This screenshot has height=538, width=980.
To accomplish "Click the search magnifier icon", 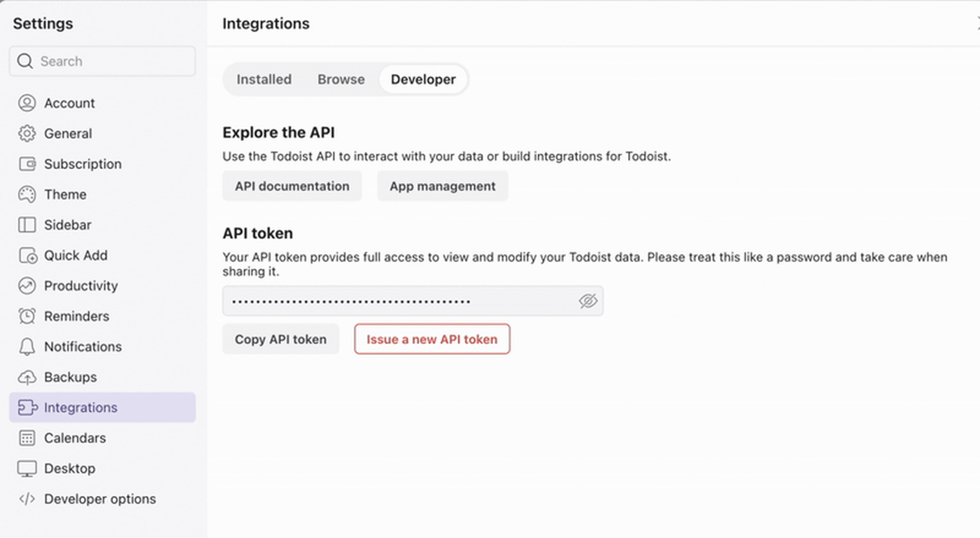I will [x=24, y=61].
